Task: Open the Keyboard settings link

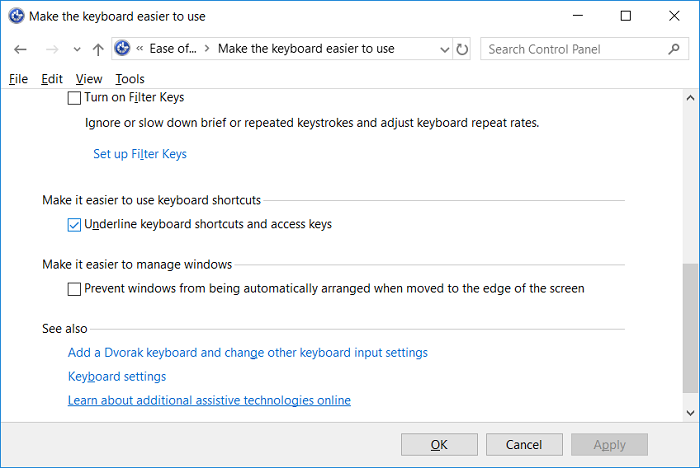Action: (x=117, y=377)
